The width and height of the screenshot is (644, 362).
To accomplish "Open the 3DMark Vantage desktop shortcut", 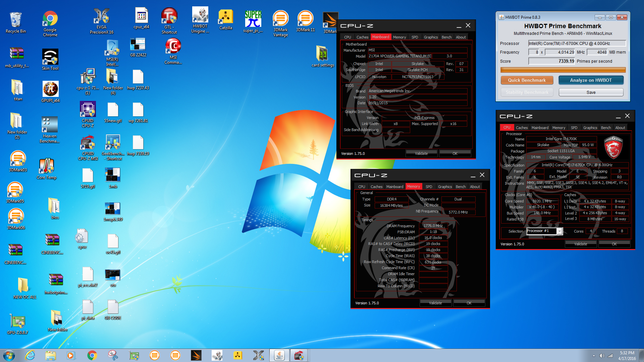I will (280, 23).
